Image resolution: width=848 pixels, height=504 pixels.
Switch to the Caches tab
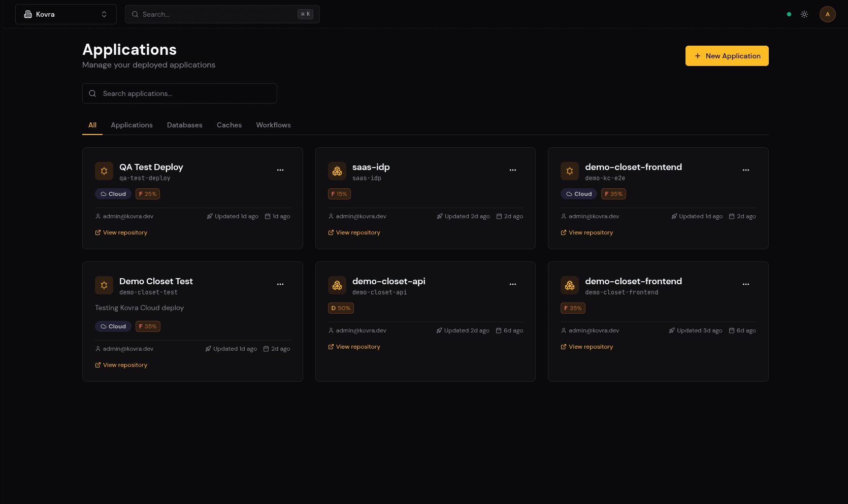click(x=229, y=125)
